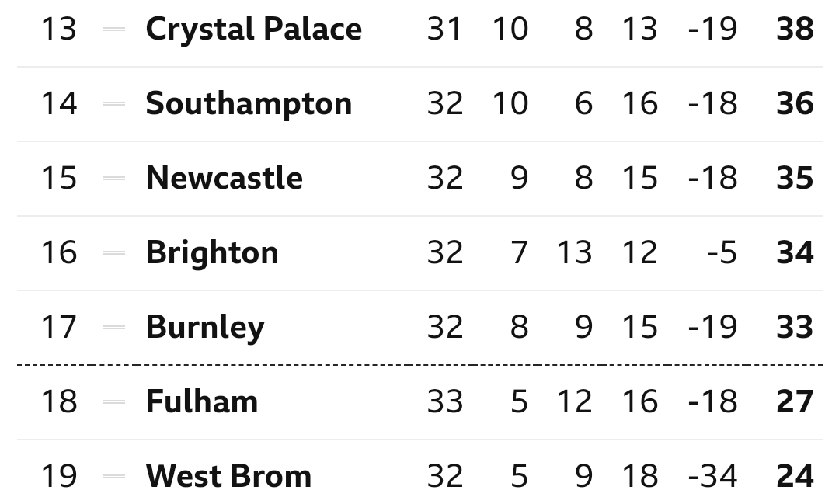Click the movement dash beside West Brom
Image resolution: width=839 pixels, height=504 pixels.
click(114, 477)
